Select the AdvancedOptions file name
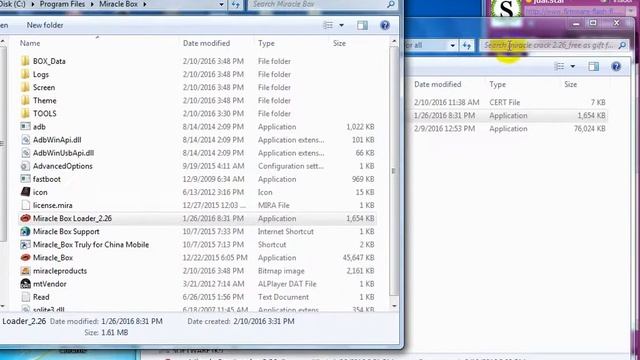Image resolution: width=640 pixels, height=360 pixels. click(x=62, y=166)
